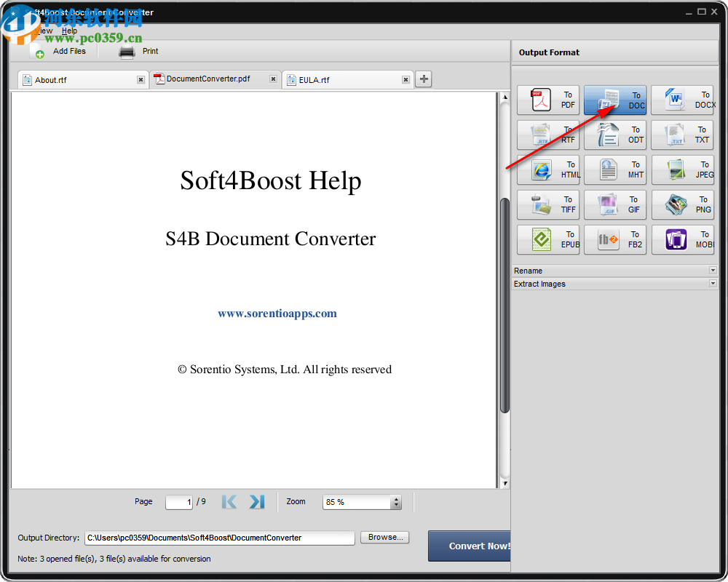The width and height of the screenshot is (728, 582).
Task: Choose the To MOBI output format
Action: coord(682,239)
